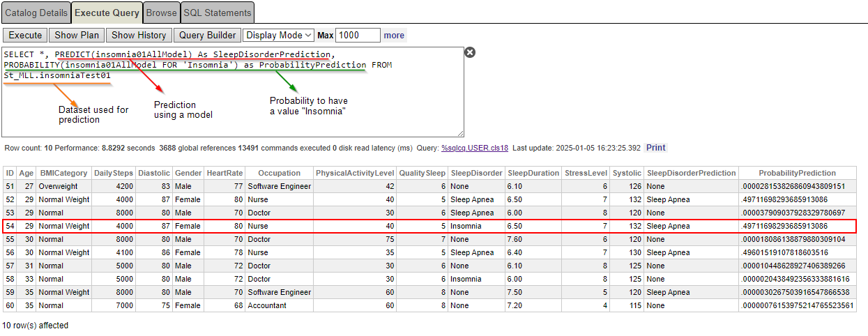Click the Execute button
This screenshot has width=868, height=336.
tap(25, 35)
